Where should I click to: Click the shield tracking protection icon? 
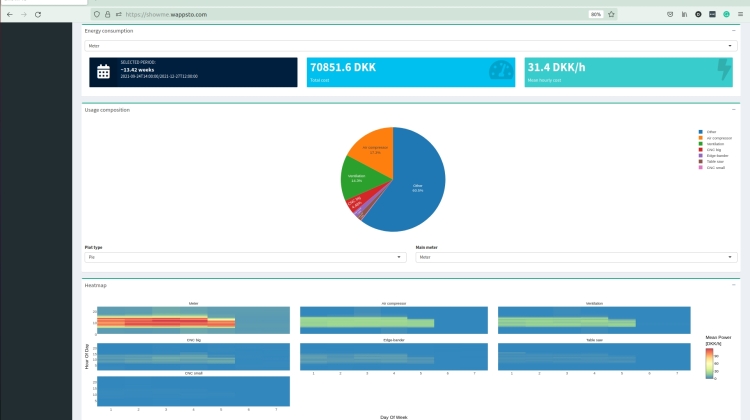(95, 14)
